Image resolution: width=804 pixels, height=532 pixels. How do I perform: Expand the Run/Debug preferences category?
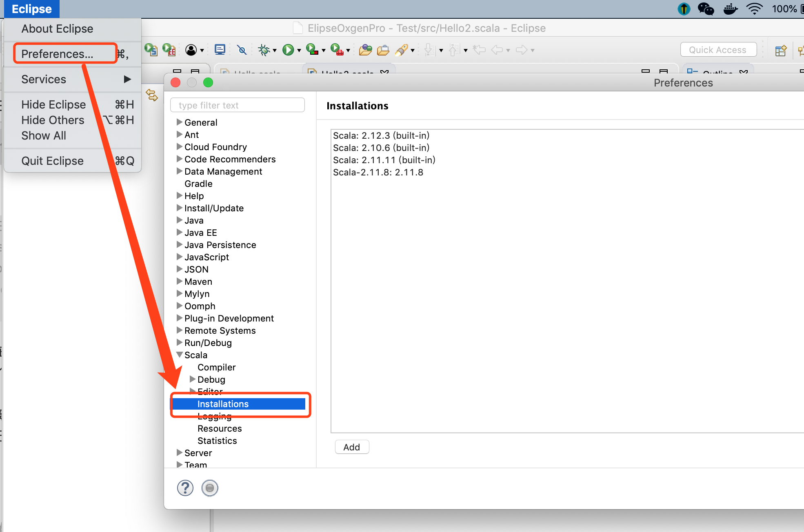[180, 343]
